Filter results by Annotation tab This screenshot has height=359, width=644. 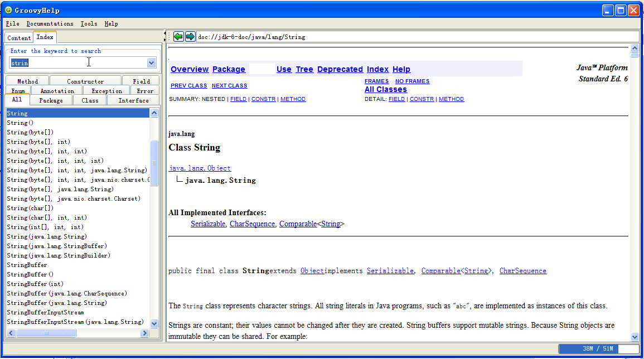(x=57, y=91)
